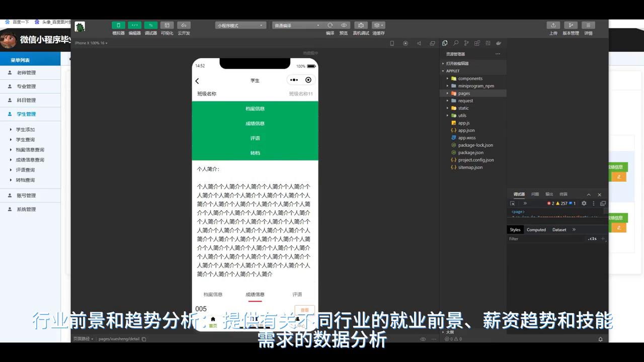Click 成绩信息 in the mini-program bottom tabs
The width and height of the screenshot is (644, 362).
click(255, 294)
